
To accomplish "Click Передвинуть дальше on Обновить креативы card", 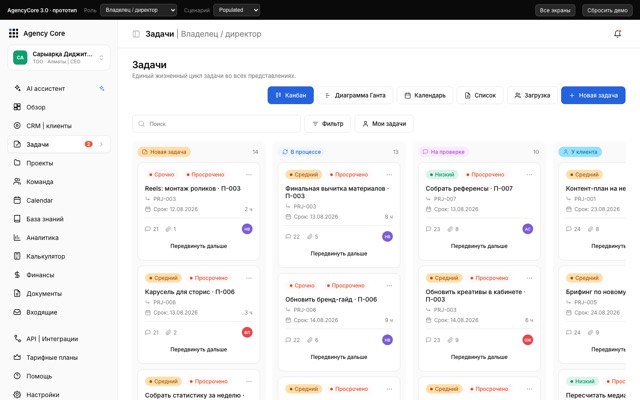I will (x=479, y=357).
